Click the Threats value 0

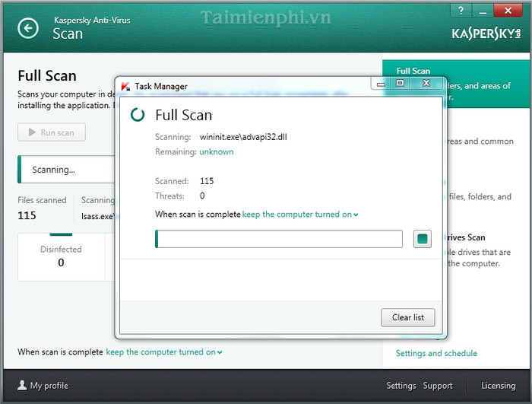tap(202, 196)
